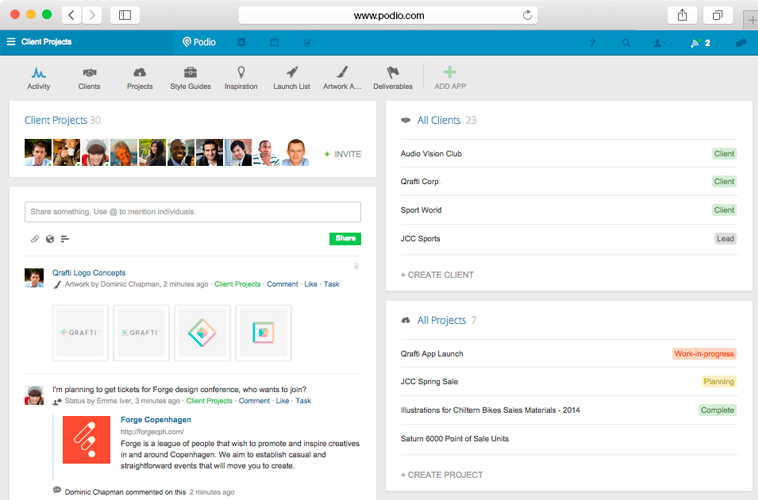758x500 pixels.
Task: Open the fourth Qrafti logo thumbnail
Action: tap(263, 333)
